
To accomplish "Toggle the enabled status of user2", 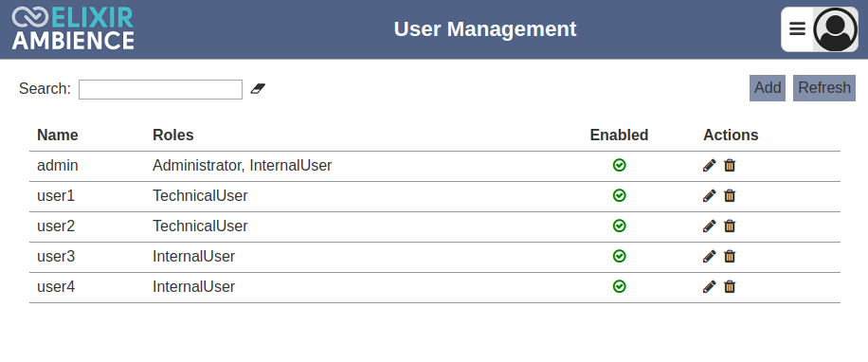I will (x=620, y=226).
